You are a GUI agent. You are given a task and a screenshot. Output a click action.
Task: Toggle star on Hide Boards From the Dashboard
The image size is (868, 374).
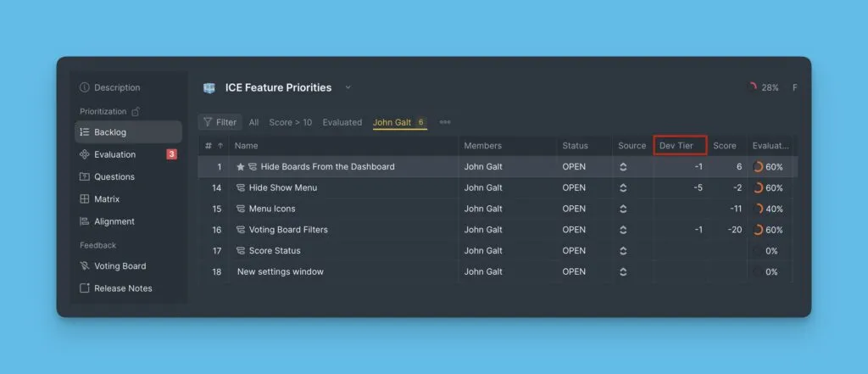(241, 167)
